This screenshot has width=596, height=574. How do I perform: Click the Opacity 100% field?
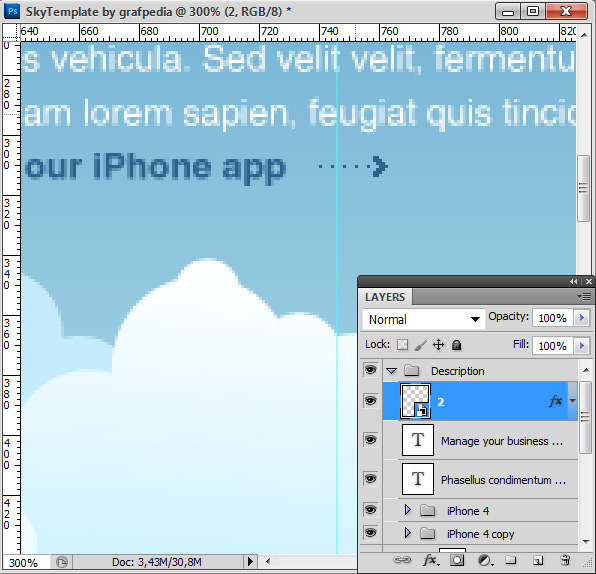point(554,317)
